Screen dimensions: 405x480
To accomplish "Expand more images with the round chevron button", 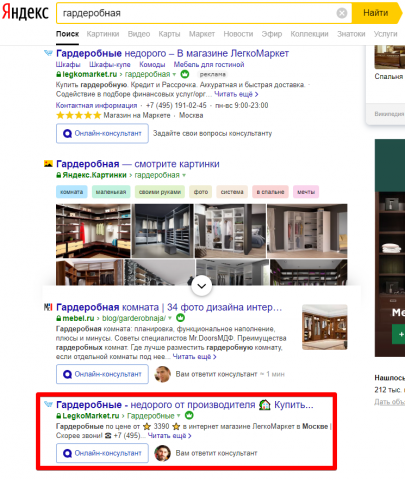I will pyautogui.click(x=202, y=286).
